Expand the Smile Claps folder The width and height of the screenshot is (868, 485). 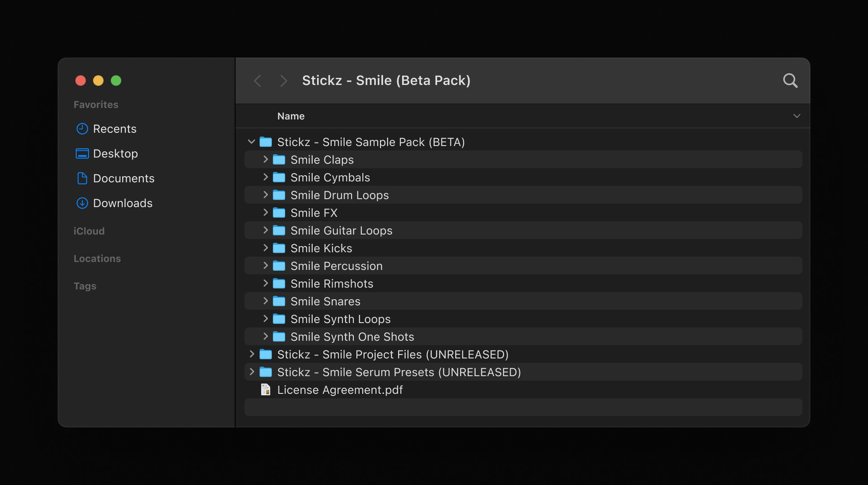point(265,159)
